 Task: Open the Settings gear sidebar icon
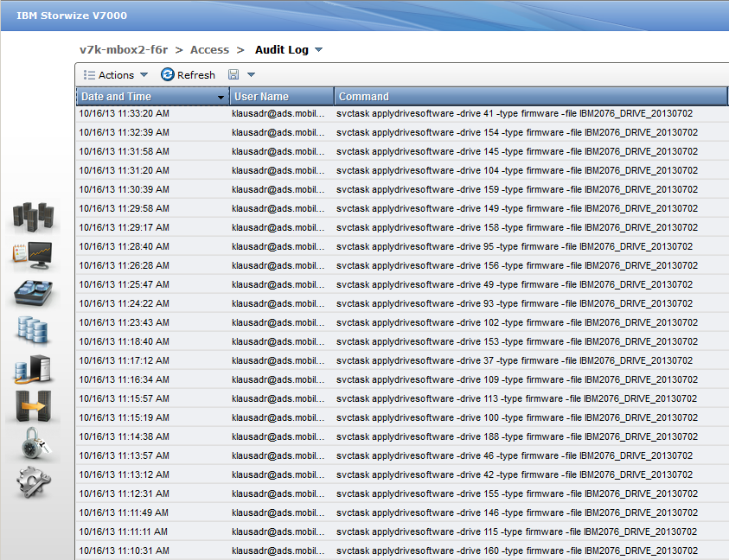click(x=34, y=482)
